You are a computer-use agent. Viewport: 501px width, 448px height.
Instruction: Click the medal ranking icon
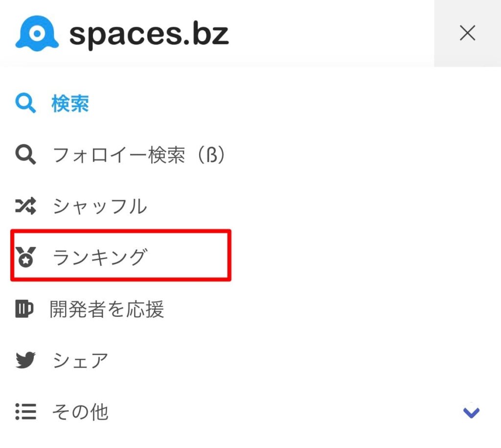[x=25, y=257]
